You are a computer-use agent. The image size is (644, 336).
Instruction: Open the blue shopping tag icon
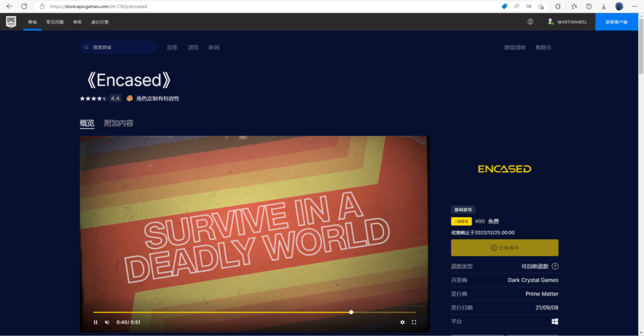click(504, 6)
